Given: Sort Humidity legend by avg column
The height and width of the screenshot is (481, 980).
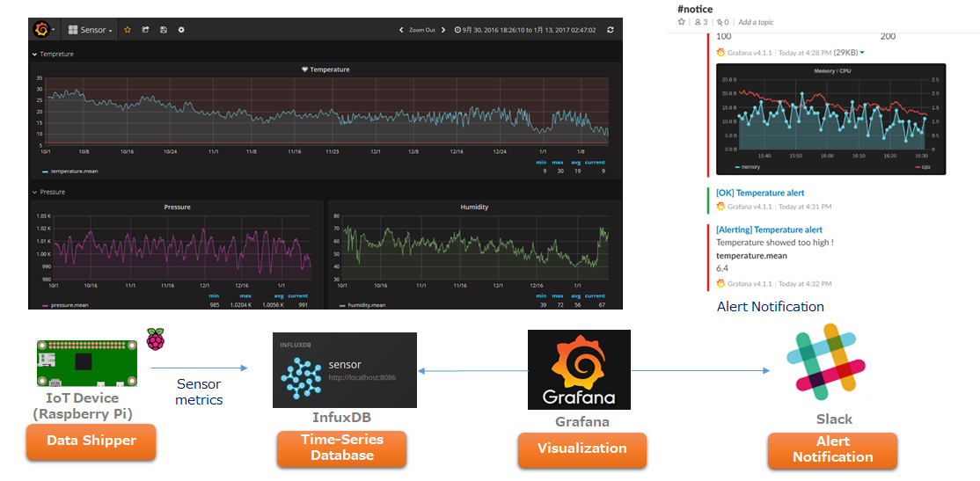Looking at the screenshot, I should (575, 295).
